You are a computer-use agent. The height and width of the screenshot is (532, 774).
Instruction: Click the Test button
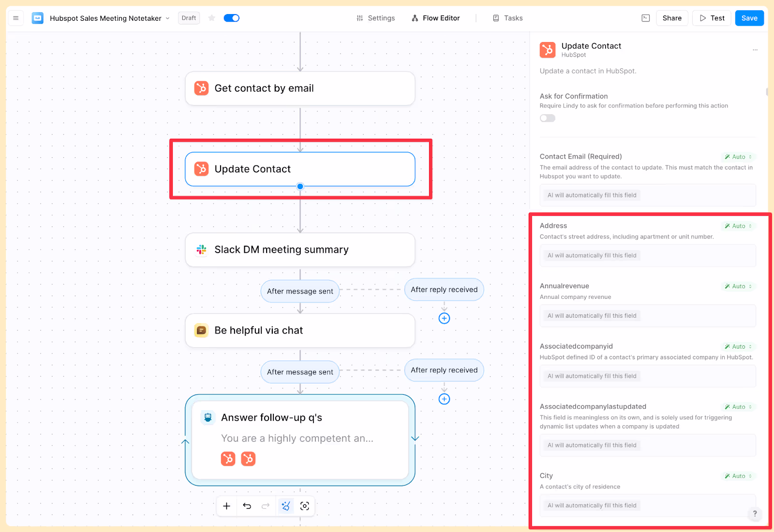[712, 18]
